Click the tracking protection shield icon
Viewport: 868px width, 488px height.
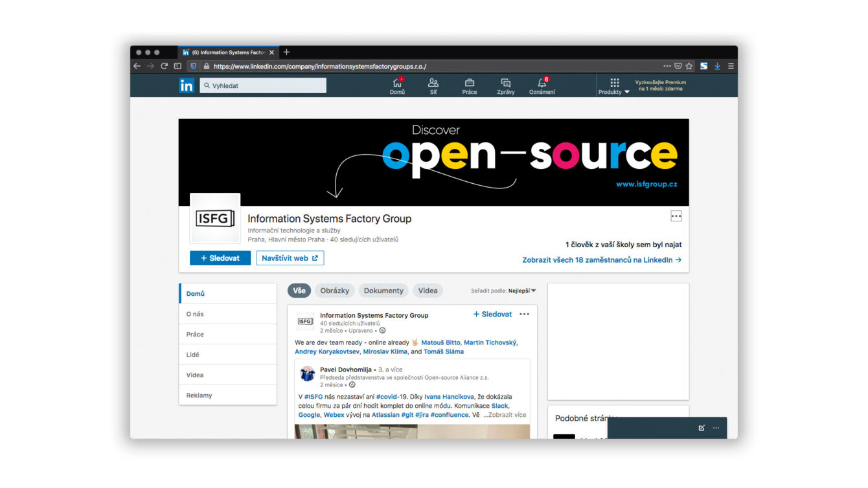pyautogui.click(x=193, y=66)
